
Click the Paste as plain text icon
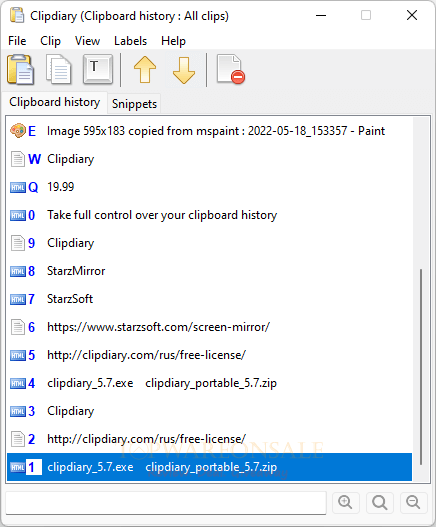click(98, 69)
